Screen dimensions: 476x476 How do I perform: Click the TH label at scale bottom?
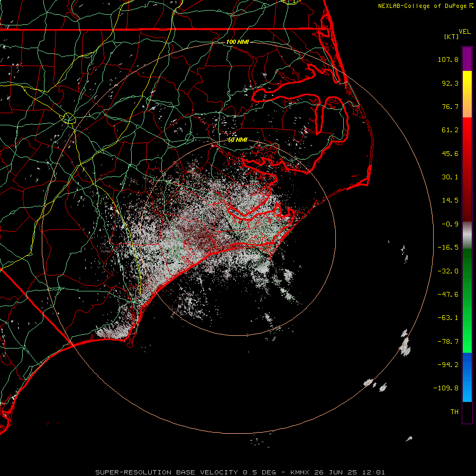(x=454, y=412)
